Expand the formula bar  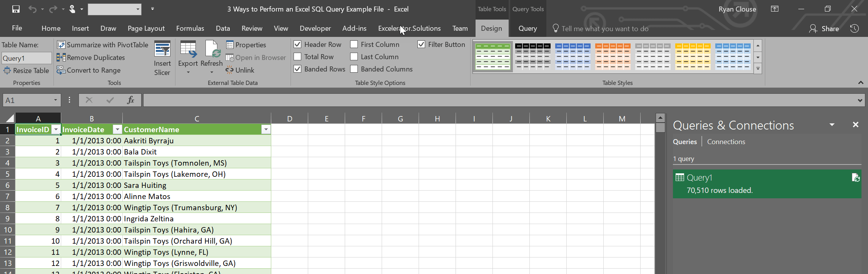click(860, 100)
